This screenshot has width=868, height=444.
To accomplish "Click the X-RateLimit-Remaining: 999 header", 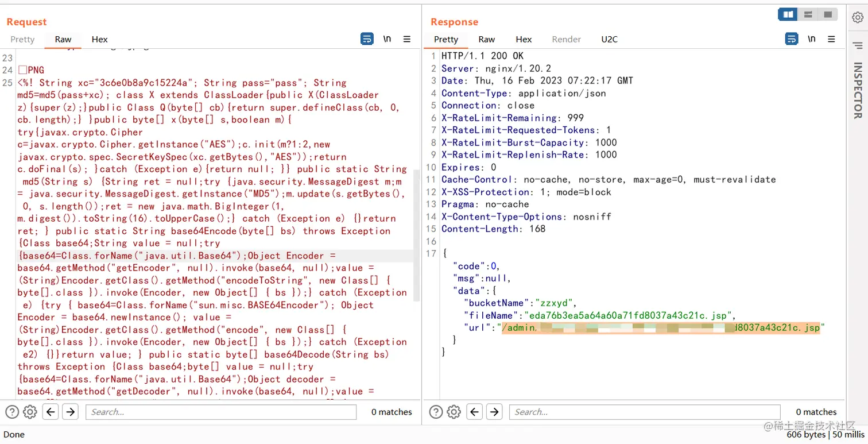I will click(x=512, y=118).
